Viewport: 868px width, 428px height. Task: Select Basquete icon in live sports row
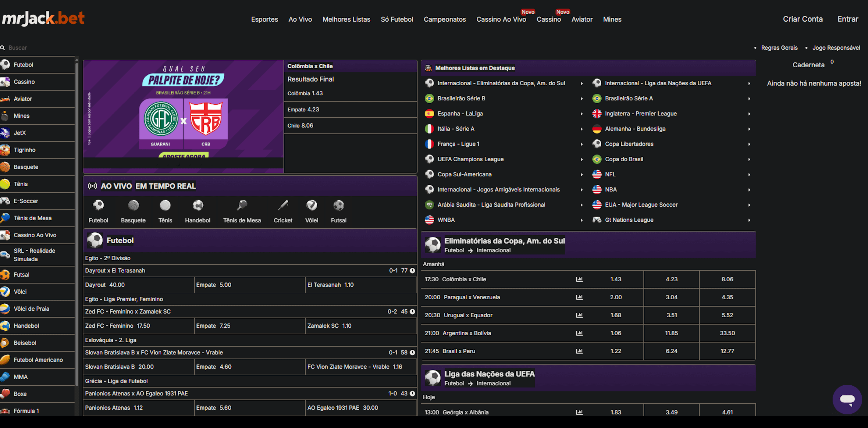click(x=133, y=205)
